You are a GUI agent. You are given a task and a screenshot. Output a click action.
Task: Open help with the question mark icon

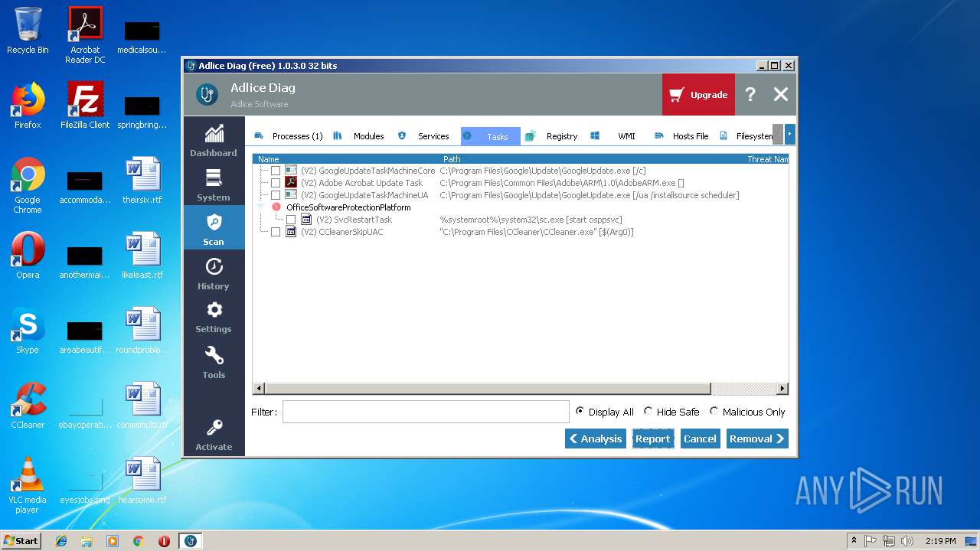point(750,94)
